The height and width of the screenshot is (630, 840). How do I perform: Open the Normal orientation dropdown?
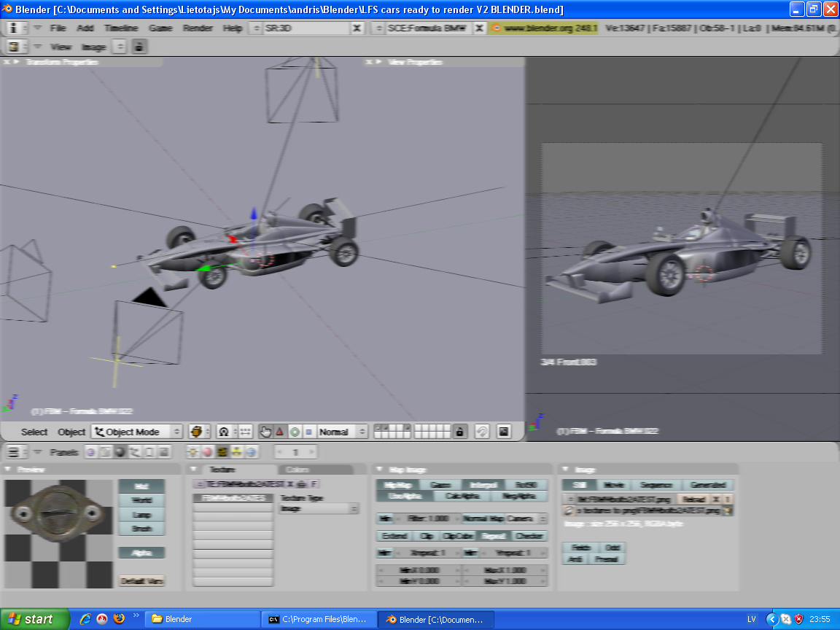[x=342, y=431]
